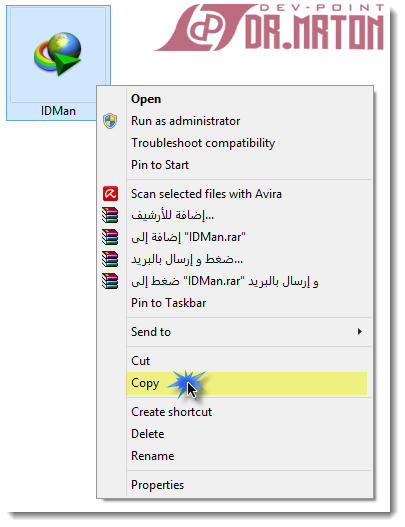Select Pin to Taskbar entry
Image resolution: width=405 pixels, height=527 pixels.
(x=168, y=303)
